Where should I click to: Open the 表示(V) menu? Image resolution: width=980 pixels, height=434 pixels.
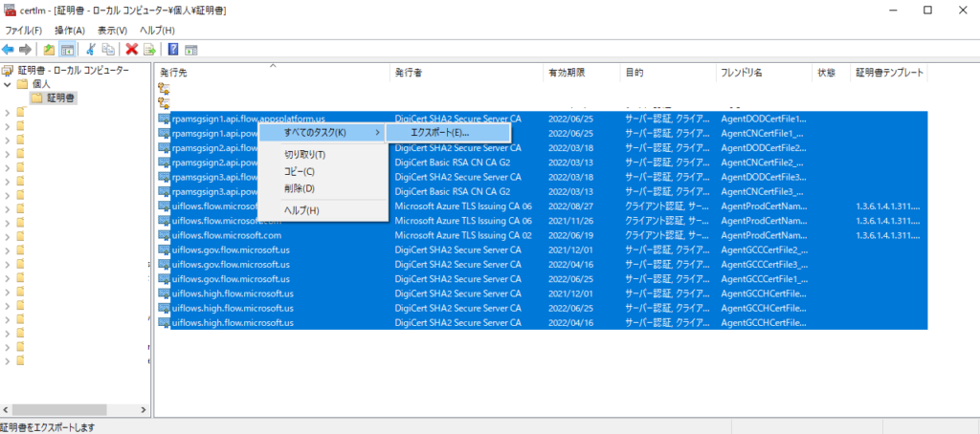(113, 30)
